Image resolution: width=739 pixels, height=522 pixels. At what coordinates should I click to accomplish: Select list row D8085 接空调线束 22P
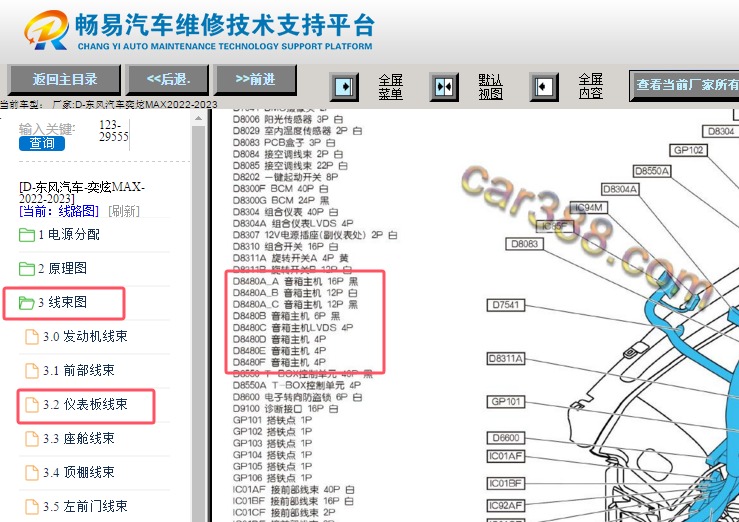(290, 166)
